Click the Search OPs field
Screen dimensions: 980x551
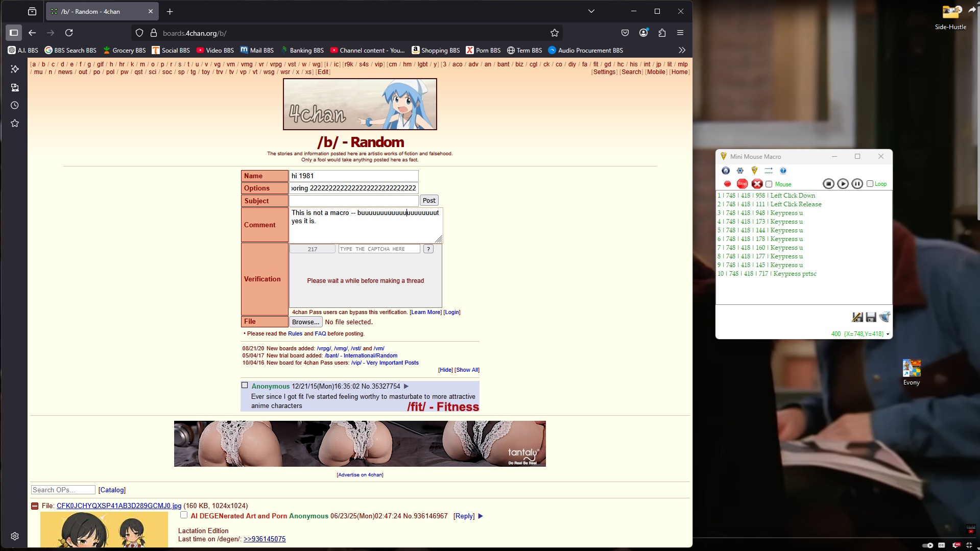63,490
